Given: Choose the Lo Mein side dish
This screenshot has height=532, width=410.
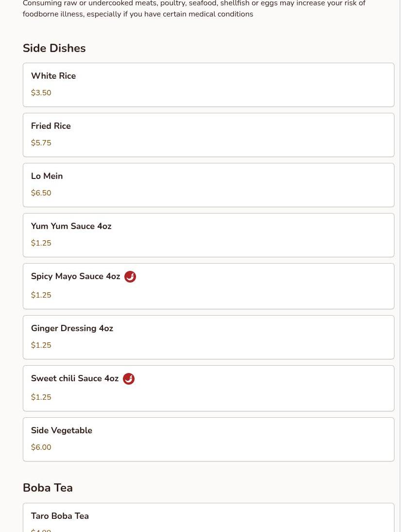Looking at the screenshot, I should [x=208, y=185].
